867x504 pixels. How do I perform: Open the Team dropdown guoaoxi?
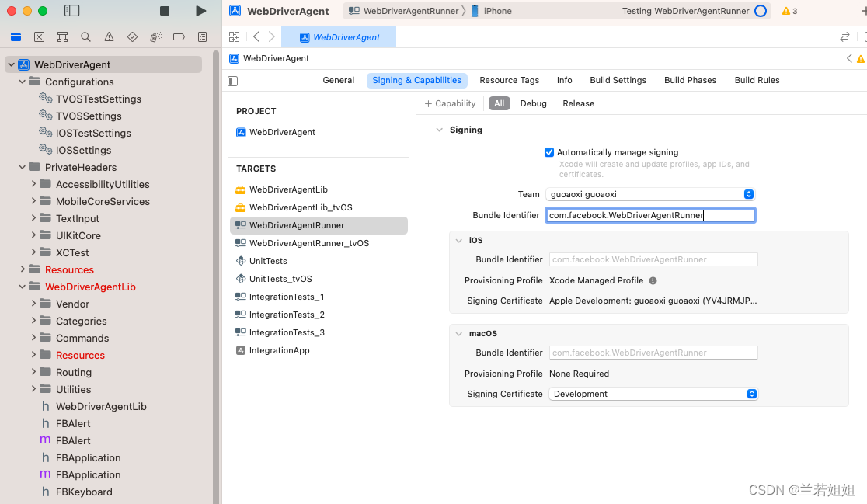pyautogui.click(x=650, y=194)
